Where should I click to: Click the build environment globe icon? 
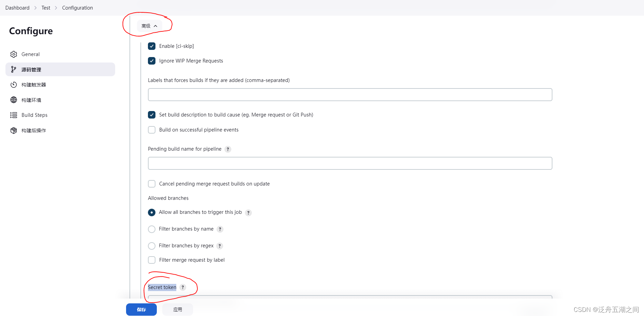[14, 100]
